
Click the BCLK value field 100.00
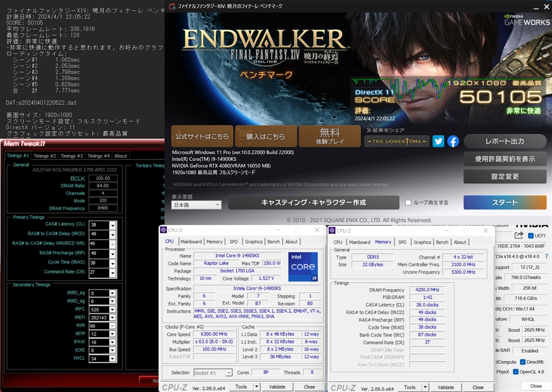pos(103,178)
